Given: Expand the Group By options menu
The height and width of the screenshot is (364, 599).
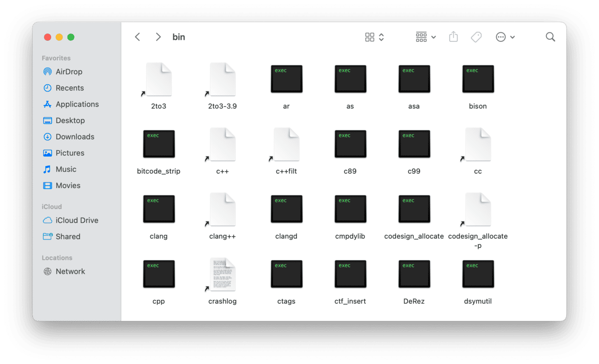Looking at the screenshot, I should point(426,37).
